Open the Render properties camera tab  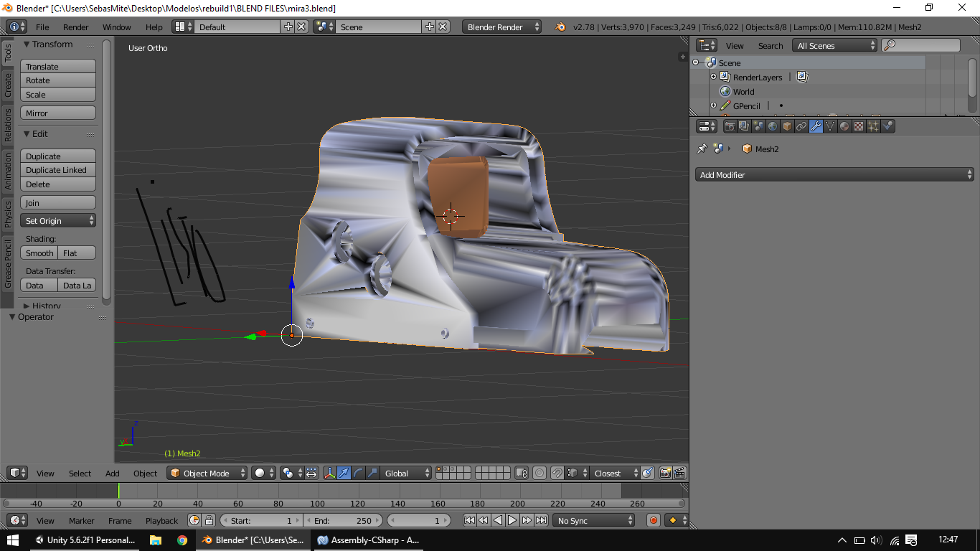[x=730, y=126]
